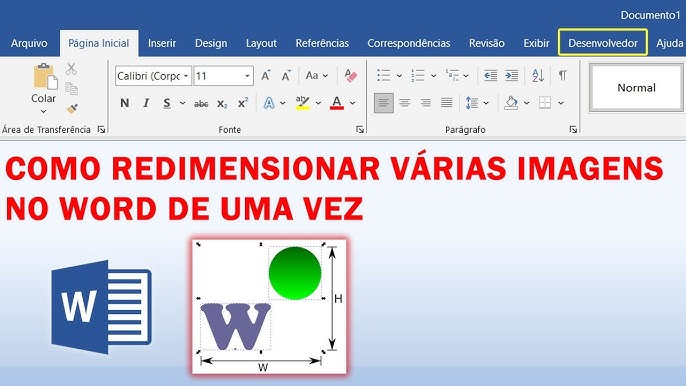The width and height of the screenshot is (686, 386).
Task: Click the Colar paste clipboard icon
Action: tap(45, 77)
